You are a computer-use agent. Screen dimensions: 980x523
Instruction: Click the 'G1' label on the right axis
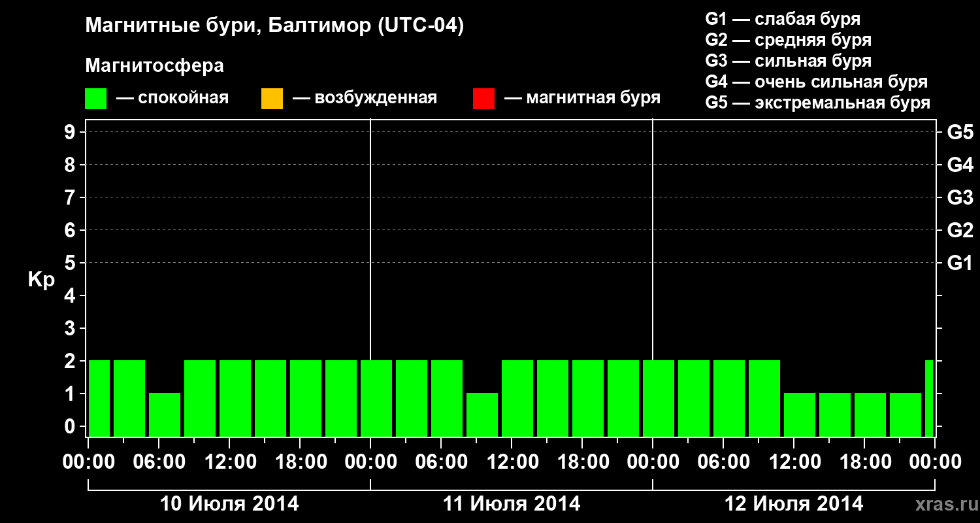point(960,263)
